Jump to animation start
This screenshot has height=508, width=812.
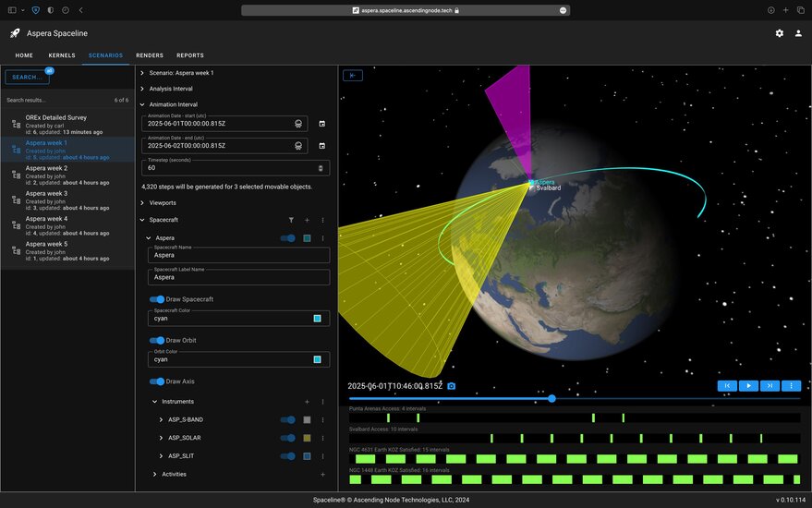(x=727, y=386)
